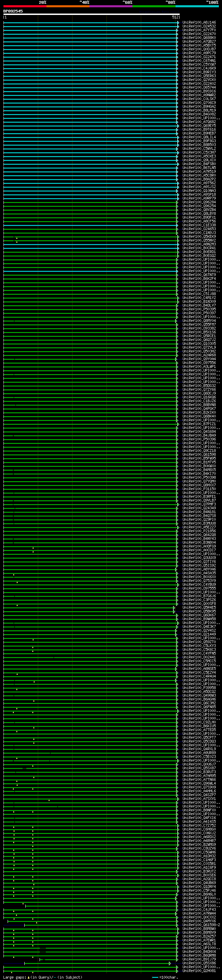This screenshot has height=980, width=222.
Task: Click the red 20% identity legend segment
Action: 25,7
